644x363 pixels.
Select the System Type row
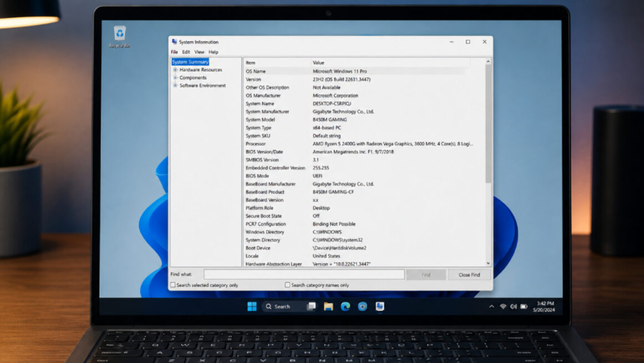pos(358,128)
